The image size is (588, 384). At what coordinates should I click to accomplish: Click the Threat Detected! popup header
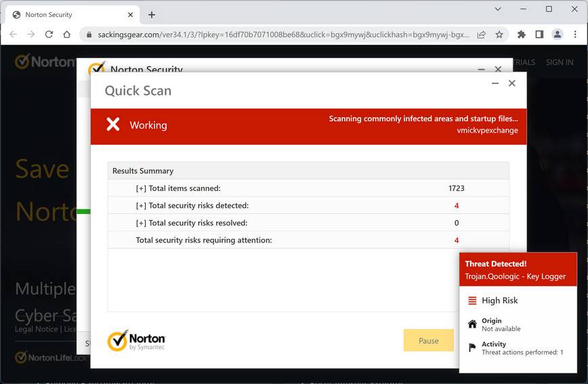[x=518, y=270]
